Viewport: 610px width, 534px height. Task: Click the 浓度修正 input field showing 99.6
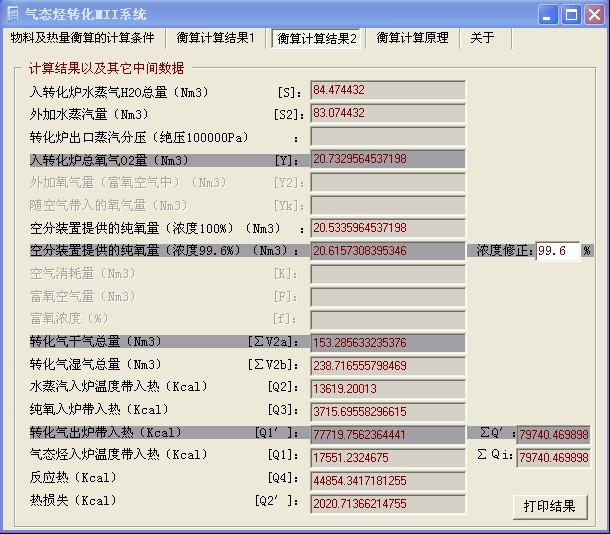pos(558,250)
